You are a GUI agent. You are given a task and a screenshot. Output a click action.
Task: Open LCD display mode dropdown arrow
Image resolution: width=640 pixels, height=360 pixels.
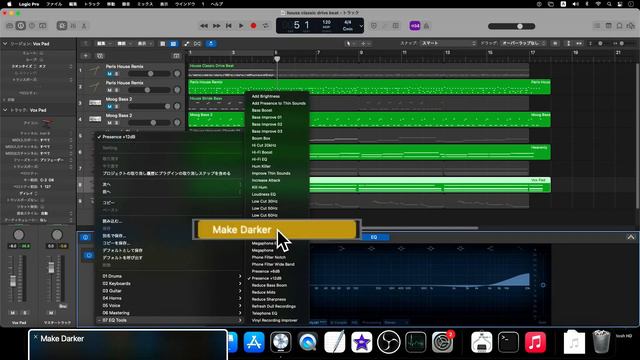click(x=361, y=26)
